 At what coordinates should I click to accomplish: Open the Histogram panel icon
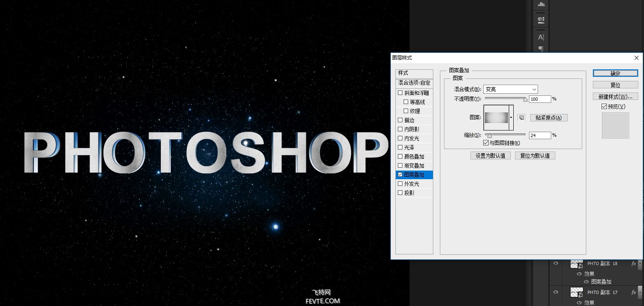[541, 4]
